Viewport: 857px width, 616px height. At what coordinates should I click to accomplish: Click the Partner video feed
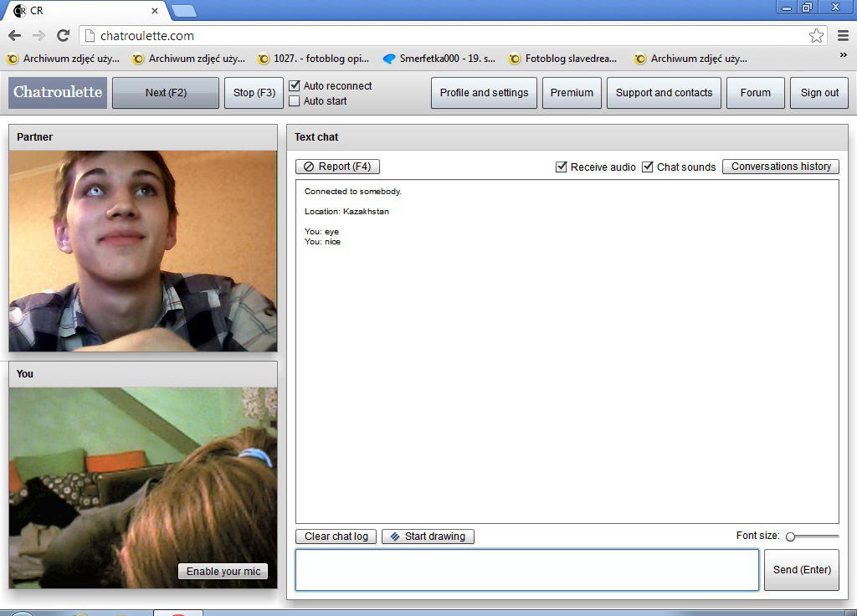tap(143, 251)
